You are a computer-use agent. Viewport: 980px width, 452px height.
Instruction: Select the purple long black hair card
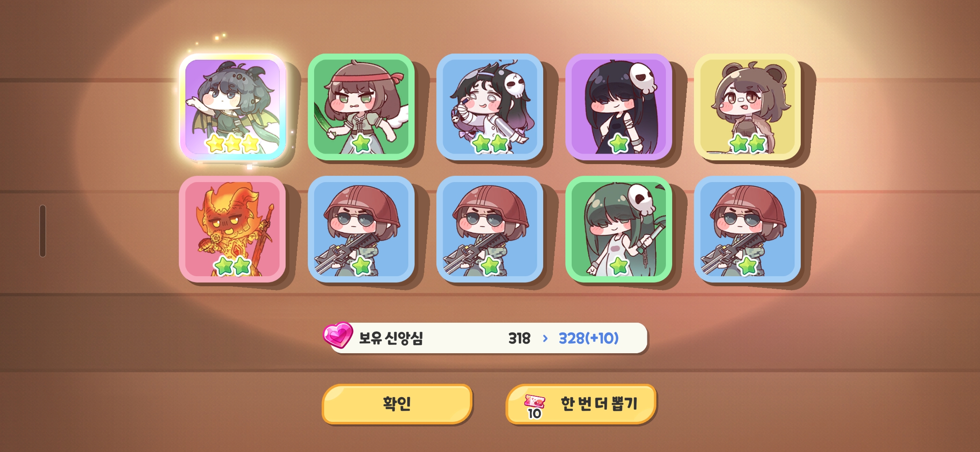pyautogui.click(x=619, y=107)
